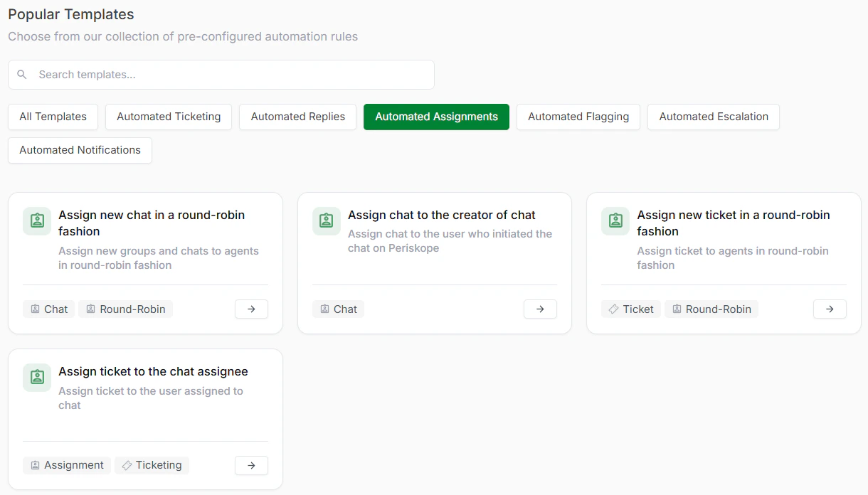Click the green assignment icon on round-robin chat card

coord(36,221)
